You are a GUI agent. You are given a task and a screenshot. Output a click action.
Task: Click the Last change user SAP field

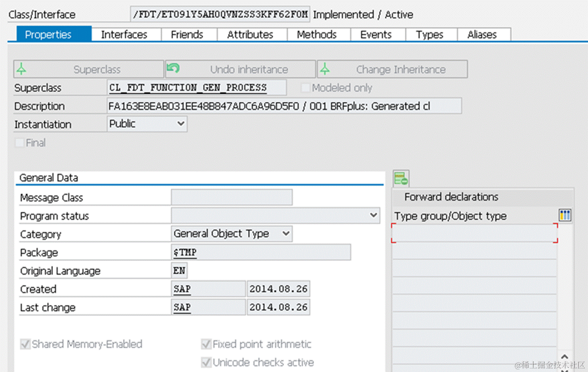click(x=208, y=307)
